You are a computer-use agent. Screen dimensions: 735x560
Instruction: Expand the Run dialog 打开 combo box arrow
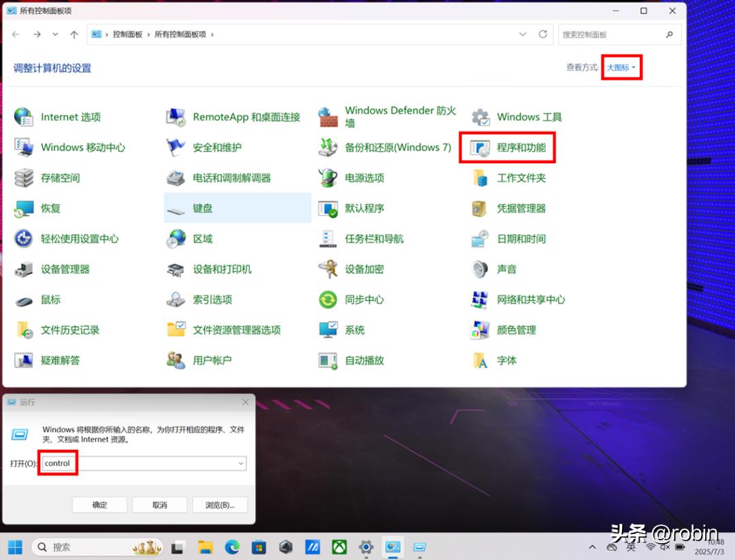tap(240, 463)
